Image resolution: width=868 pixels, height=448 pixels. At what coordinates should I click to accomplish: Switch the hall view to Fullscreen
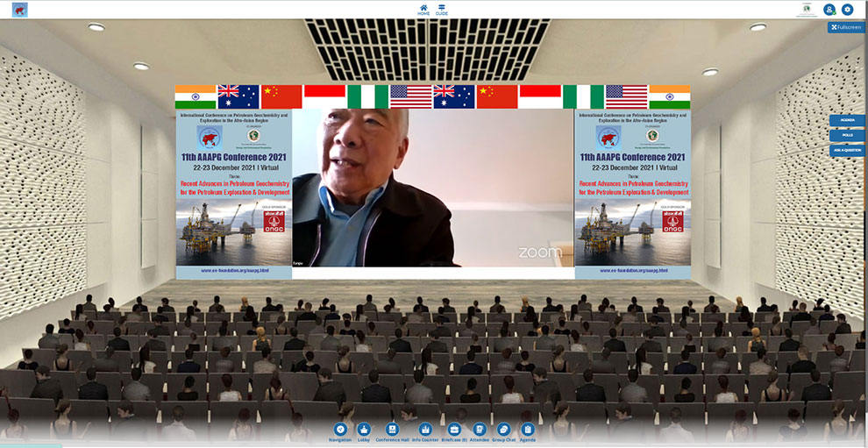(x=846, y=27)
